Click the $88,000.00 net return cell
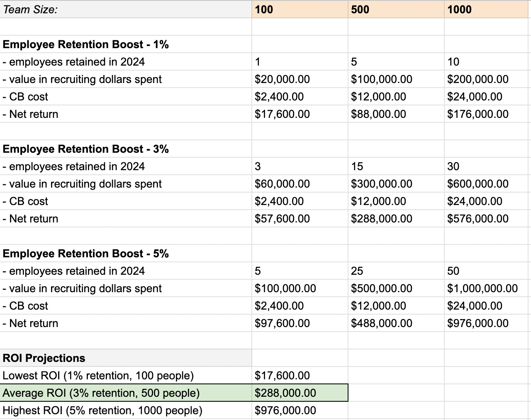The height and width of the screenshot is (420, 531). pos(396,114)
